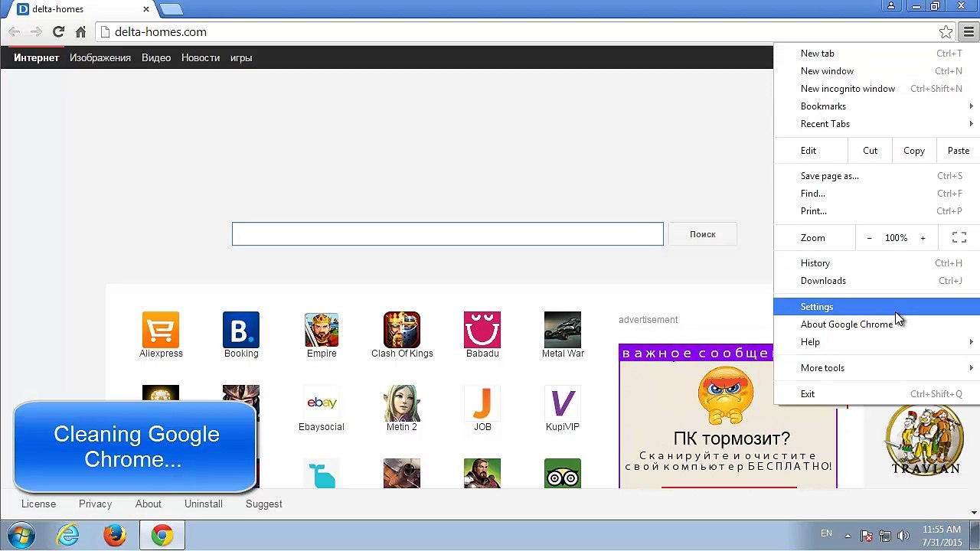This screenshot has width=980, height=551.
Task: Open a New incognito window
Action: [x=877, y=89]
